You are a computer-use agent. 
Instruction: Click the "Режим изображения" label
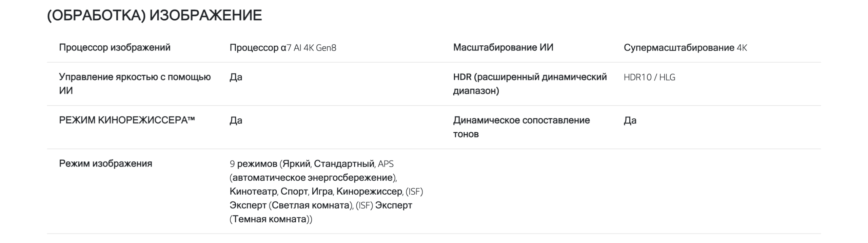[105, 163]
